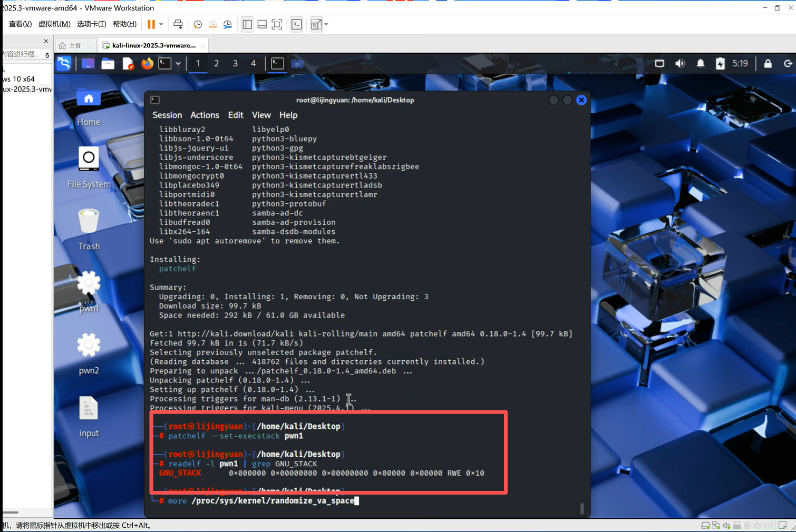Image resolution: width=796 pixels, height=532 pixels.
Task: Click the VMware sound card status icon
Action: pos(726,525)
